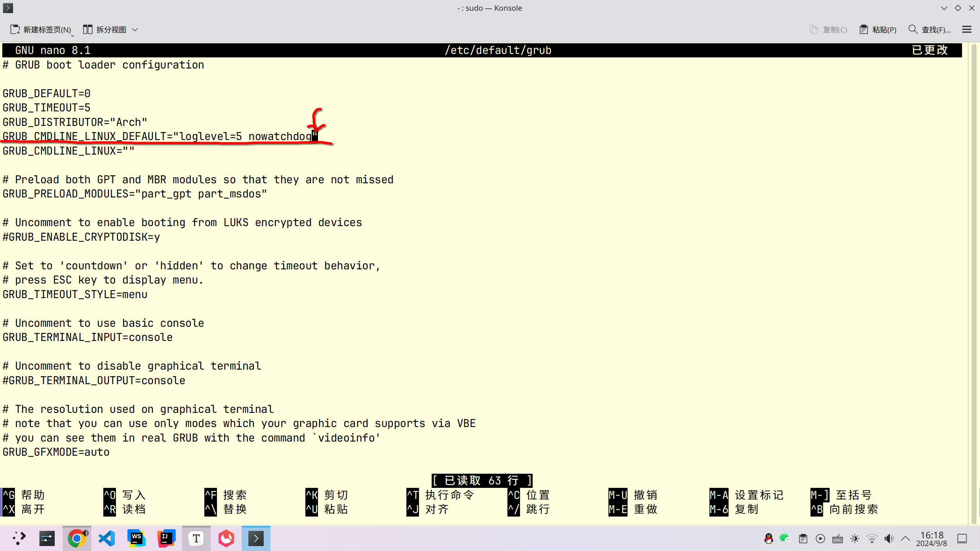
Task: Open the volume control tray icon
Action: [889, 539]
